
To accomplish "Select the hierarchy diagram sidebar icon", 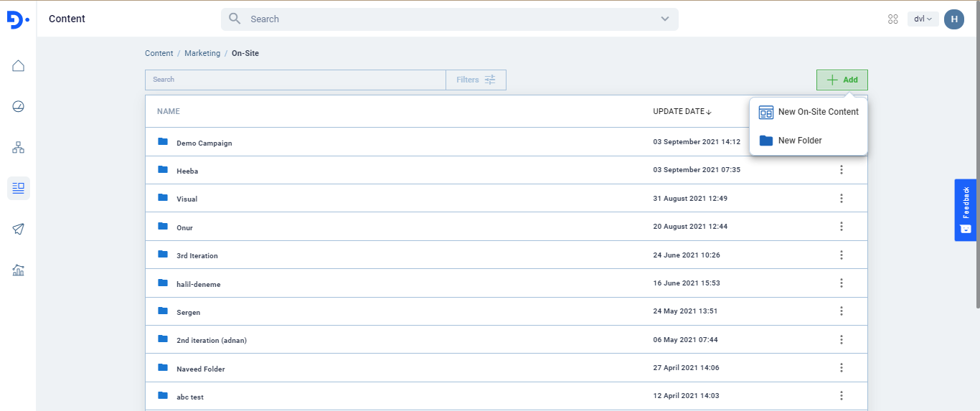I will coord(19,148).
